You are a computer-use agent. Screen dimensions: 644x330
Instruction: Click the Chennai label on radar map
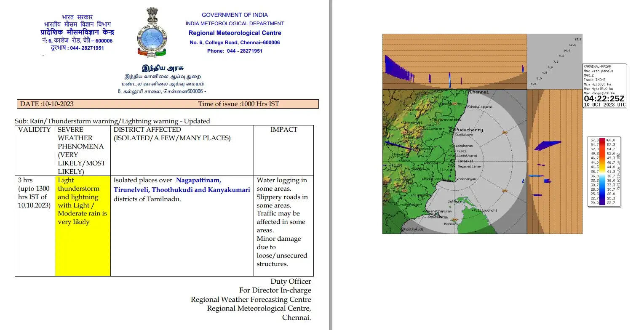tap(479, 92)
